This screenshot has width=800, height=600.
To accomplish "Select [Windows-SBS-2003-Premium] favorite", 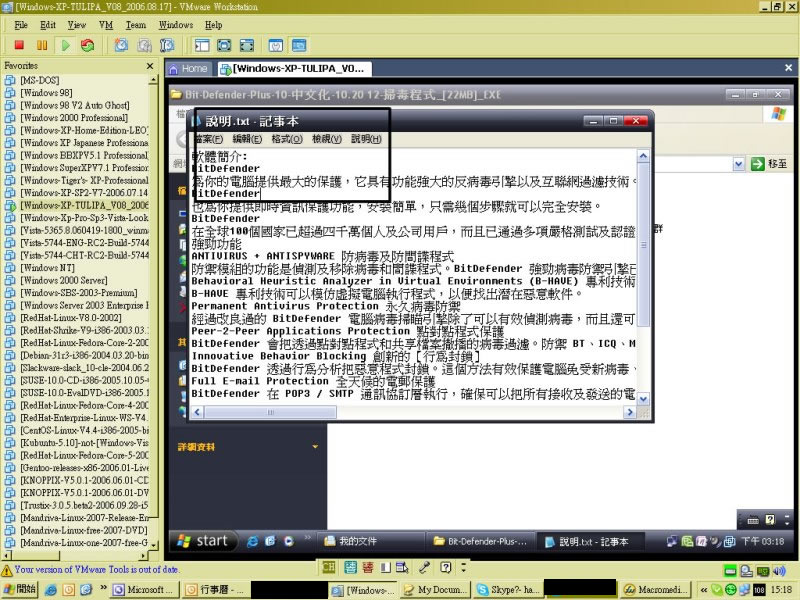I will tap(79, 293).
